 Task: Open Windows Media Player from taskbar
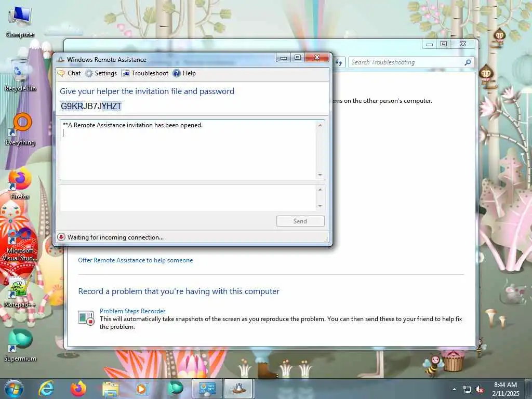tap(142, 389)
